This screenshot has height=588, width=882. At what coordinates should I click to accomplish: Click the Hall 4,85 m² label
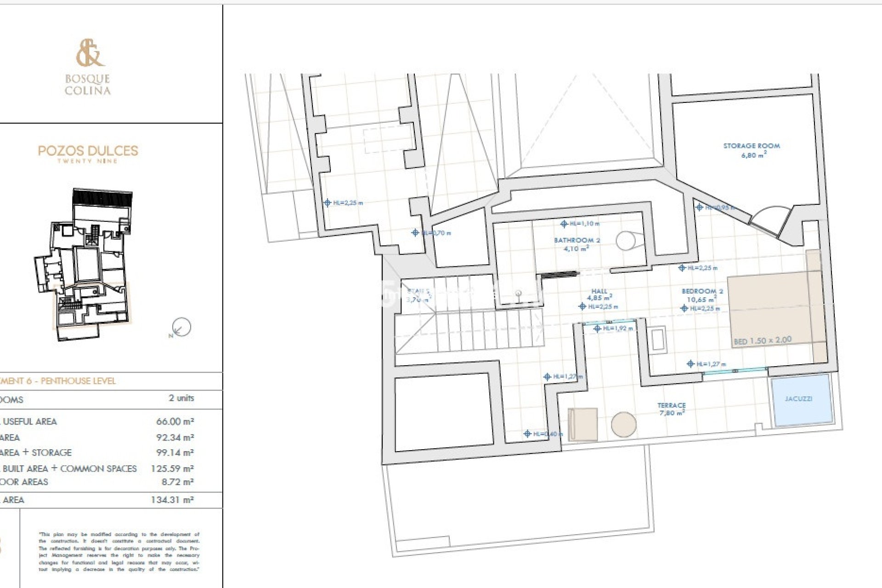click(x=599, y=294)
